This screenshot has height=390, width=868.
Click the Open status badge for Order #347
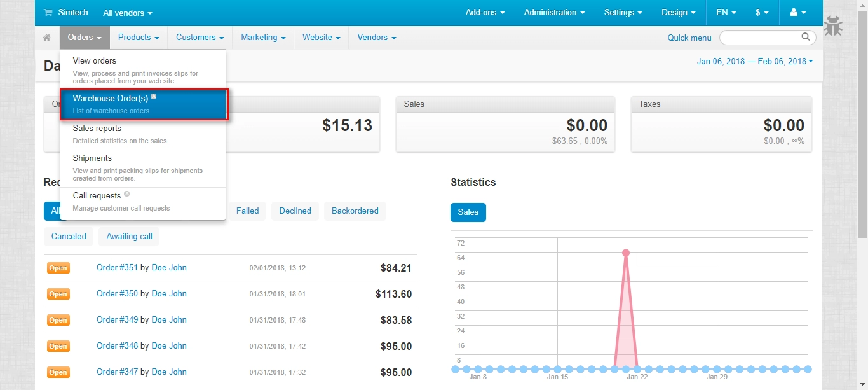[x=58, y=373]
